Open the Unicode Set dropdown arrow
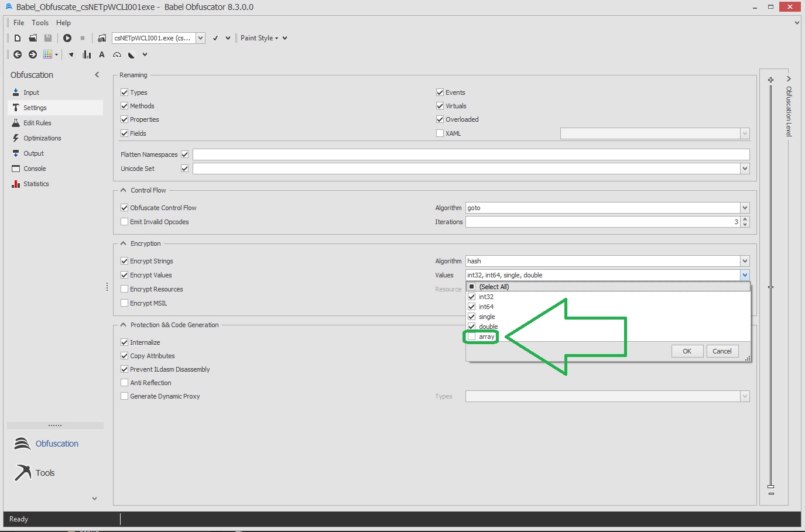805x532 pixels. coord(745,169)
